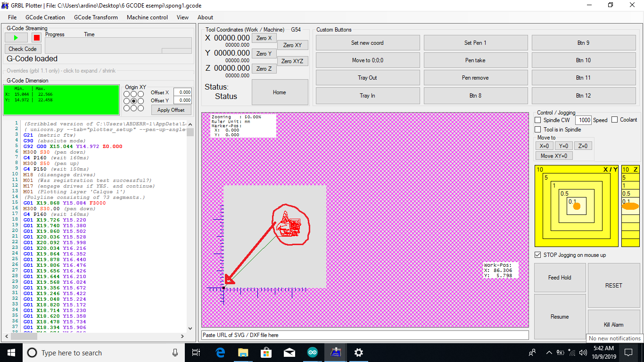644x362 pixels.
Task: Click the Feed Hold button
Action: [560, 278]
